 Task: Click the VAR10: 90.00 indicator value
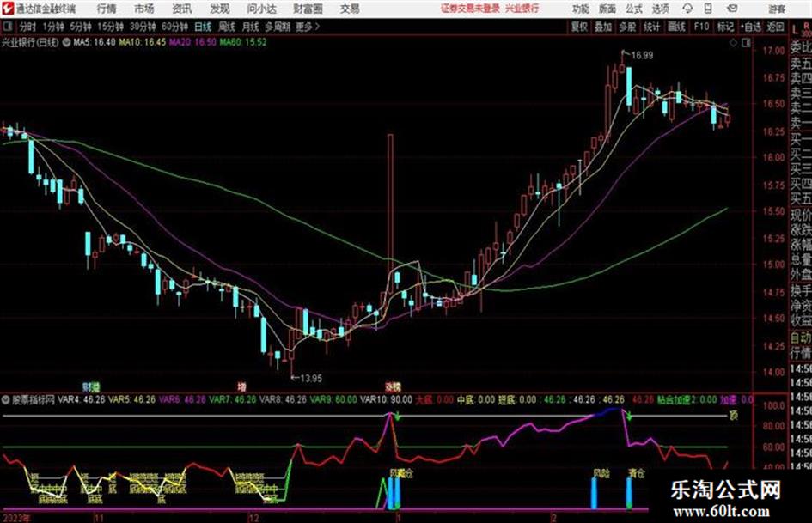click(x=387, y=399)
